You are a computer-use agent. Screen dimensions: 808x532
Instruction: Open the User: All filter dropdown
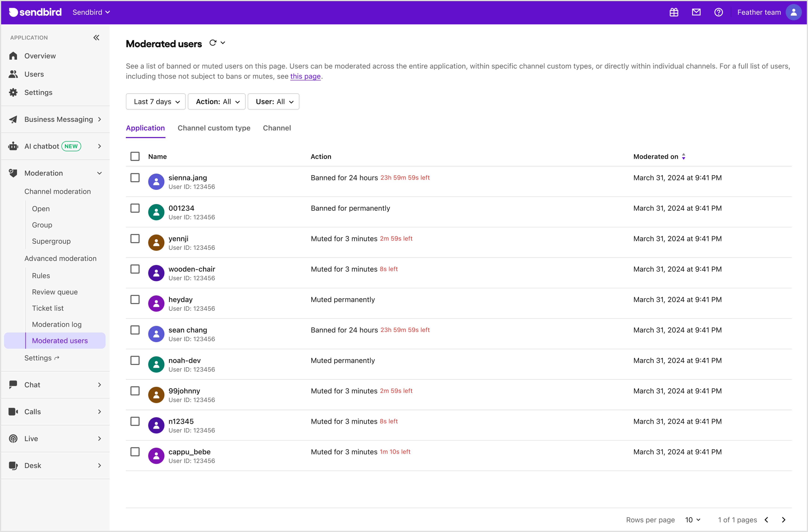(274, 102)
